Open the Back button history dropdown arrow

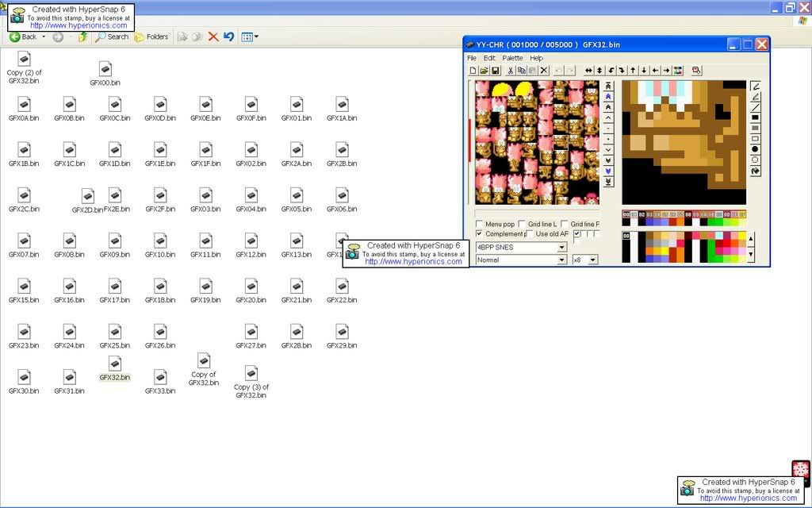tap(44, 37)
